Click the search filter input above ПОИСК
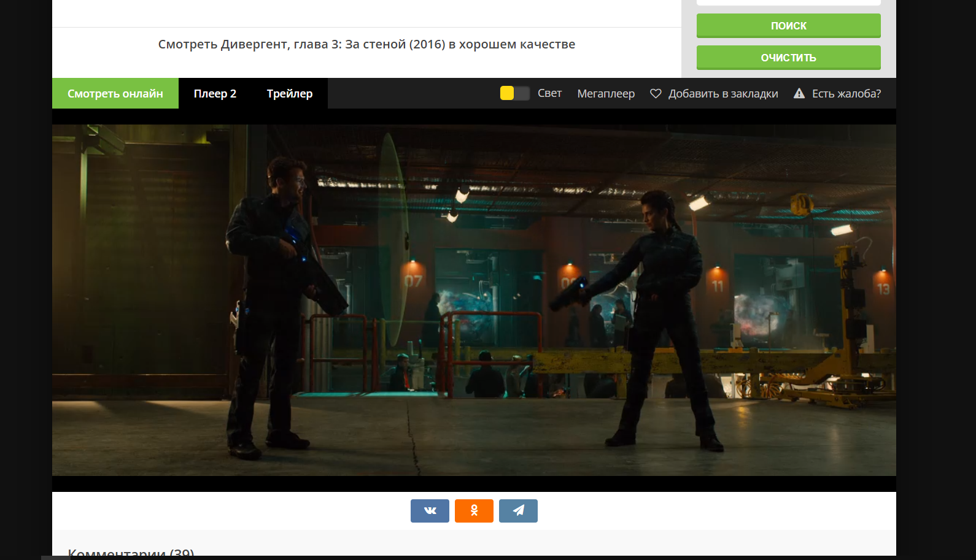 (x=789, y=2)
